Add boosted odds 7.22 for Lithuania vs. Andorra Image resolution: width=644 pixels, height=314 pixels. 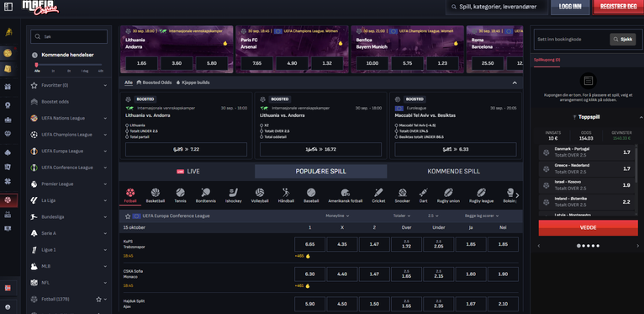(x=186, y=150)
